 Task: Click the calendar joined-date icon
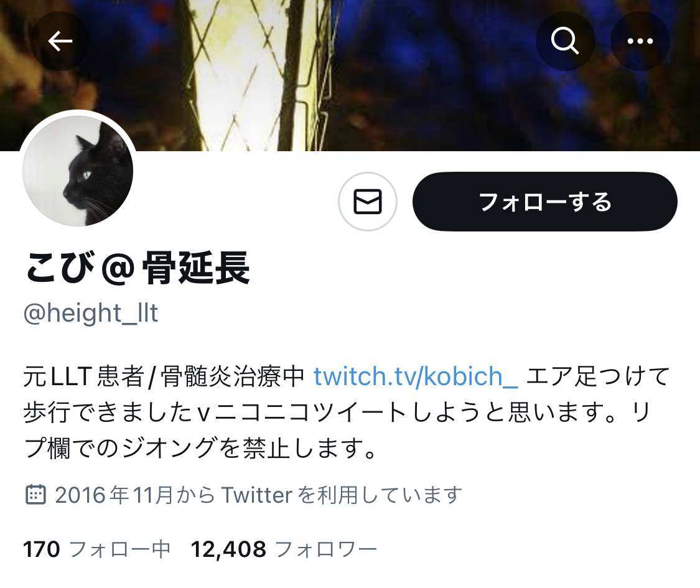click(x=35, y=495)
